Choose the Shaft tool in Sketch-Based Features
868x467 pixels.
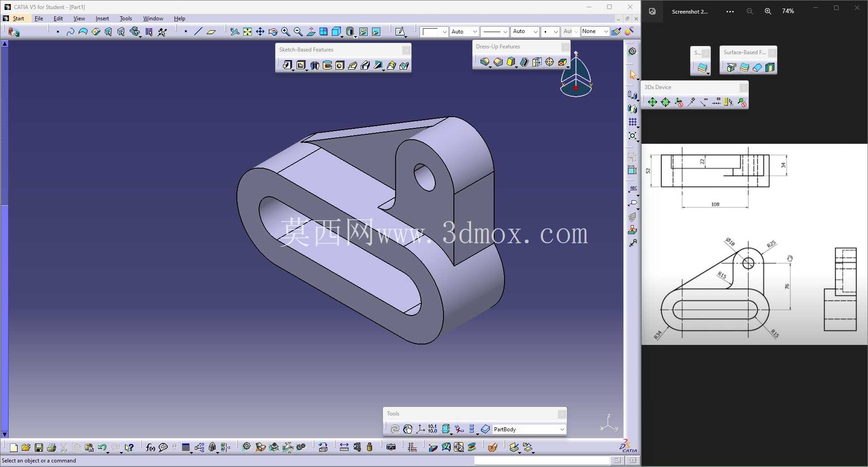tap(315, 66)
